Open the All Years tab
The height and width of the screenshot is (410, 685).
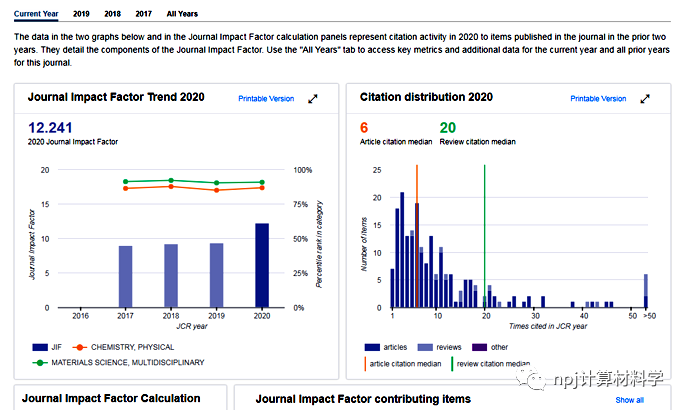pos(182,14)
